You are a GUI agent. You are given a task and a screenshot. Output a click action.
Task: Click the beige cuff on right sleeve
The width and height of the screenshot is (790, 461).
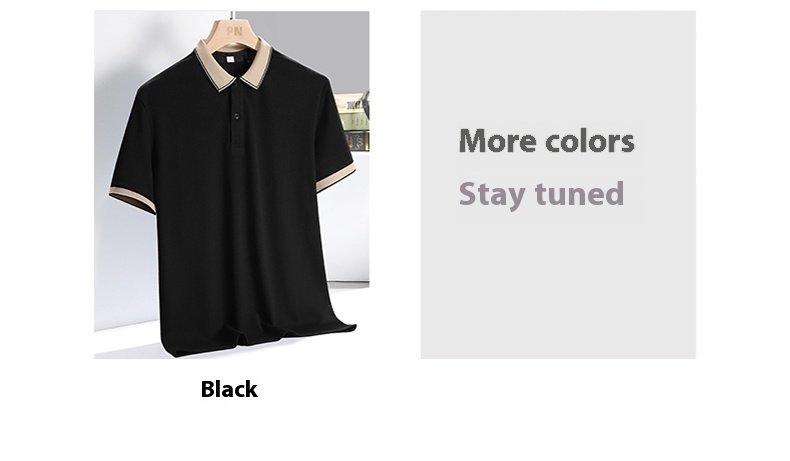coord(335,177)
